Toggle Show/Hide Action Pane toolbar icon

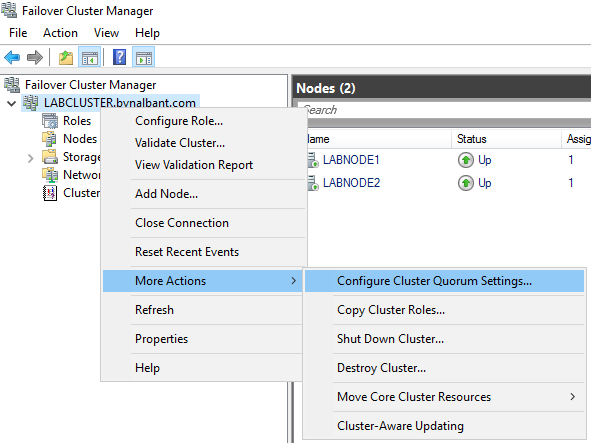click(x=144, y=57)
